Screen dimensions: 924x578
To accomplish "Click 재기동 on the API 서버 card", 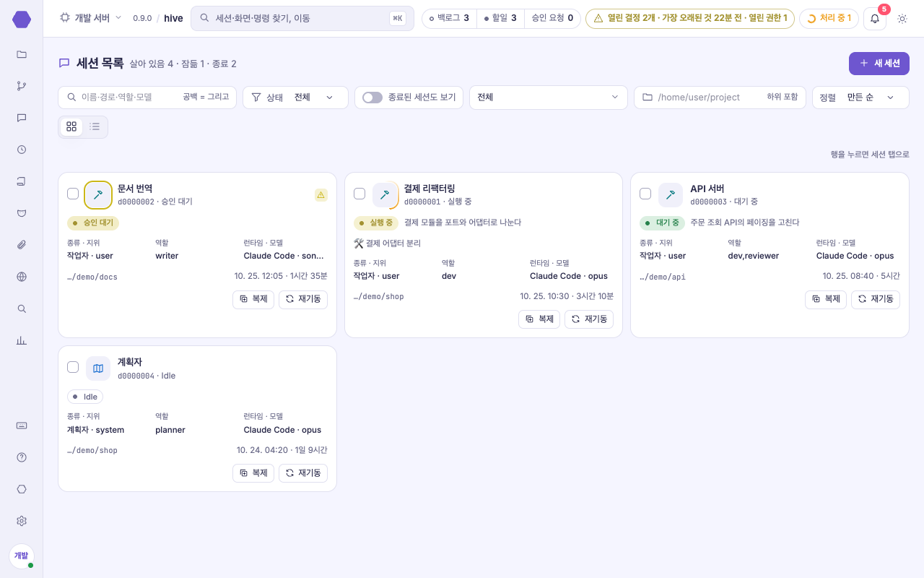I will pyautogui.click(x=876, y=299).
